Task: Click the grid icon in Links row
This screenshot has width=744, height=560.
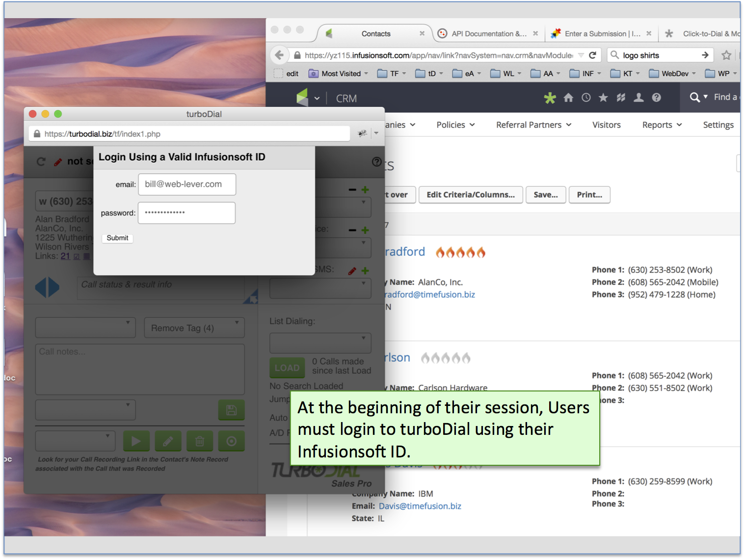Action: click(86, 256)
